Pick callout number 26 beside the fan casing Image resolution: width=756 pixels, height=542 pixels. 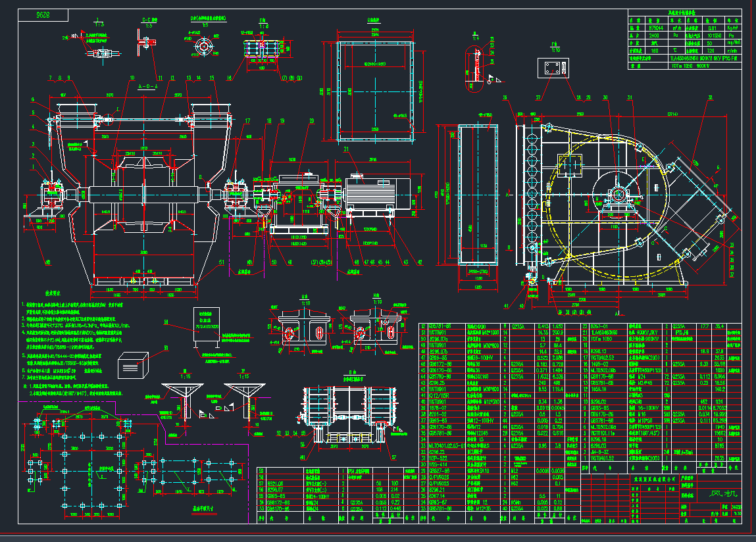coord(504,98)
